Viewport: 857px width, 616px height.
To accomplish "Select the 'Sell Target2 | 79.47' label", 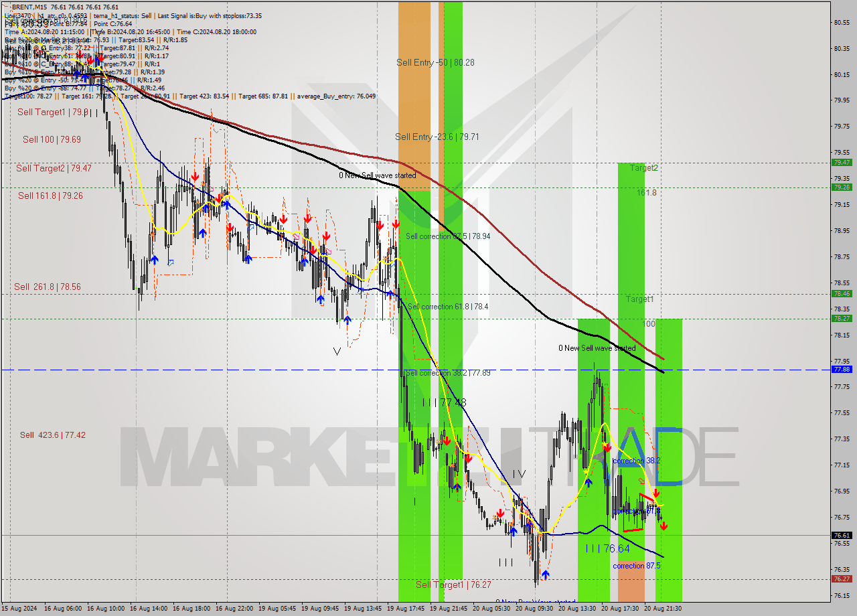I will pos(54,168).
